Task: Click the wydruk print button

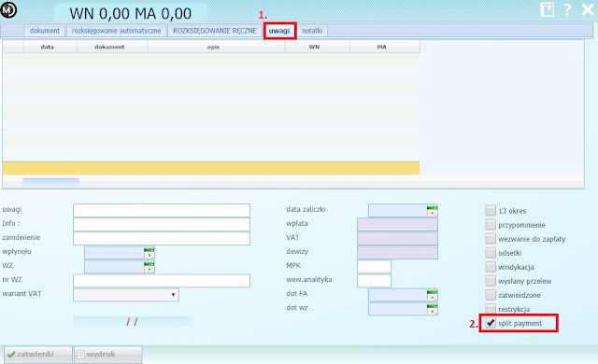Action: (x=108, y=355)
